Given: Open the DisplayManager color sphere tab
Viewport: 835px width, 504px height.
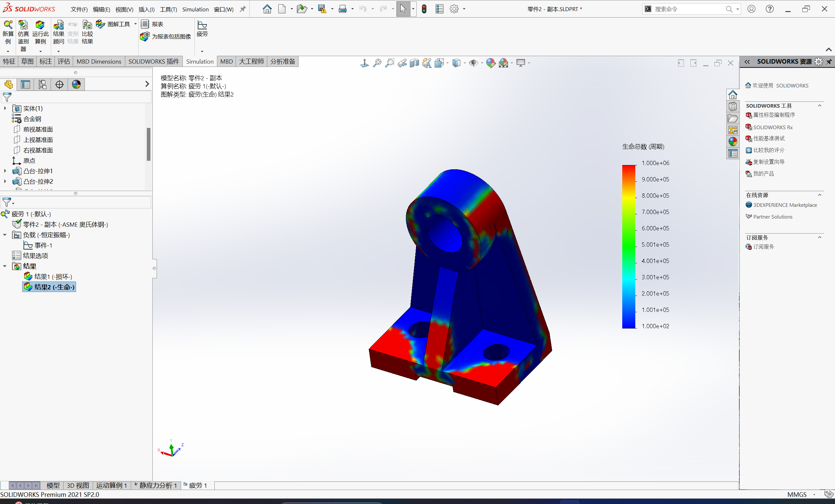Looking at the screenshot, I should pos(76,84).
